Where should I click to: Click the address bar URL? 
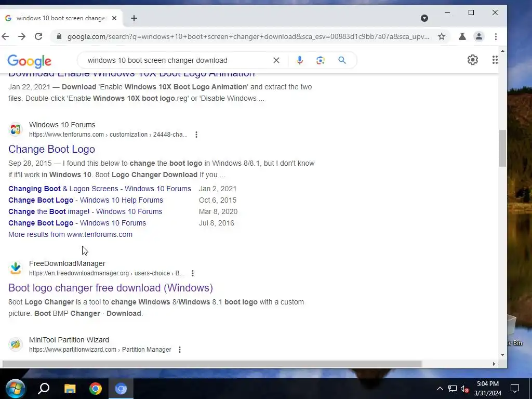248,36
